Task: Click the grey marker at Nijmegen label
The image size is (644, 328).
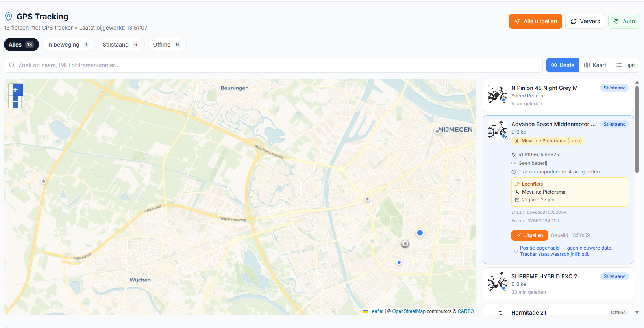Action: (437, 131)
